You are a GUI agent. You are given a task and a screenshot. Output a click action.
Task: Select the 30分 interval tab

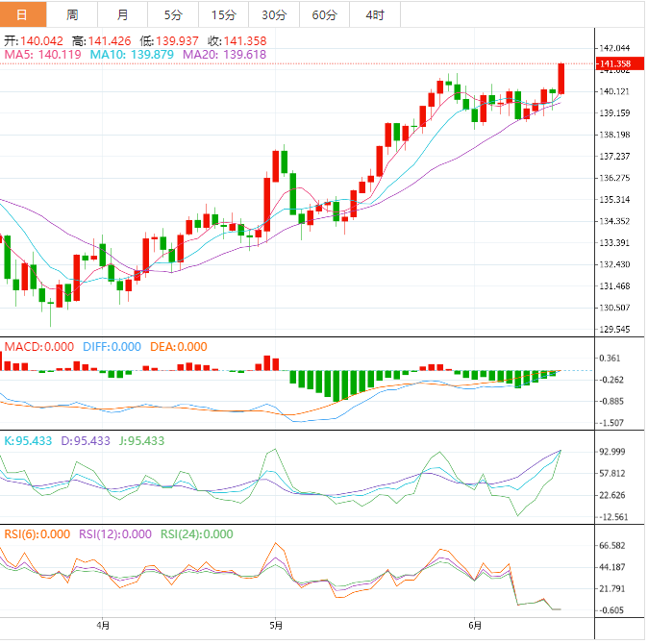pyautogui.click(x=274, y=14)
